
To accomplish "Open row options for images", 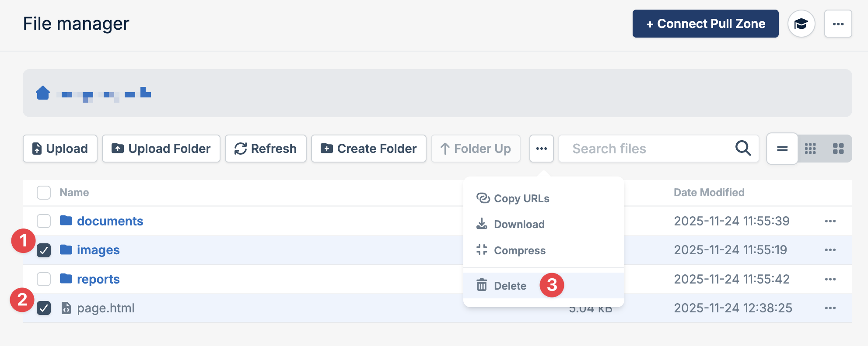I will (x=830, y=250).
